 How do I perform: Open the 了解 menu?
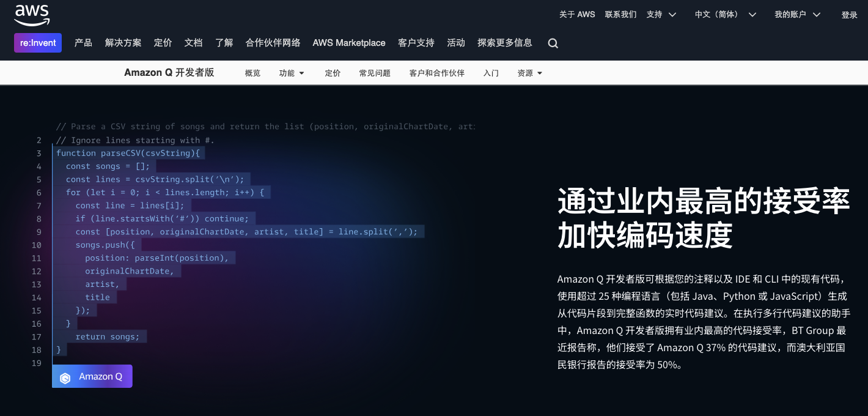224,43
